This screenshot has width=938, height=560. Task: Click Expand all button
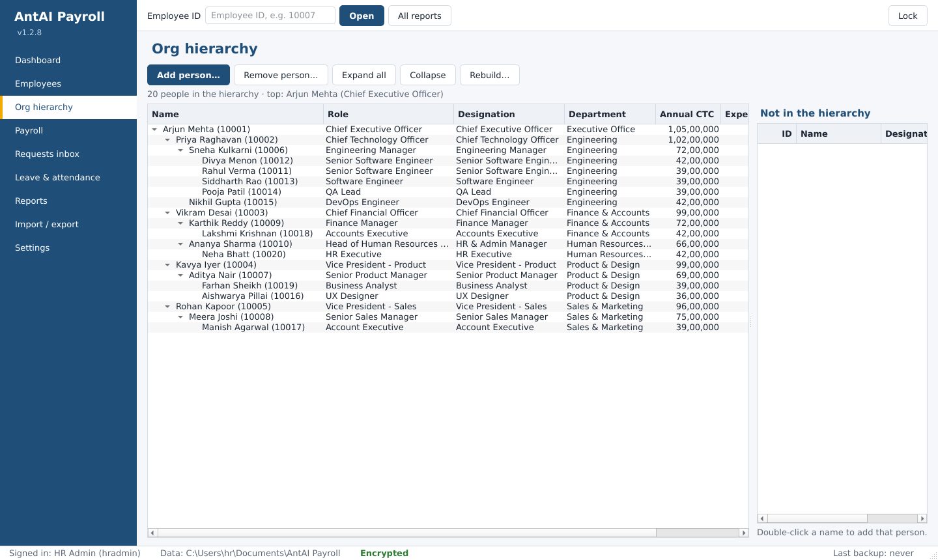click(x=363, y=75)
